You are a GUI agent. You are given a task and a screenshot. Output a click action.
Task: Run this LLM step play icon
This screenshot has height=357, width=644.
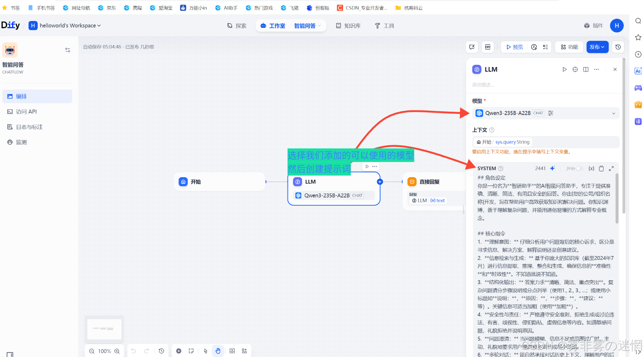564,69
